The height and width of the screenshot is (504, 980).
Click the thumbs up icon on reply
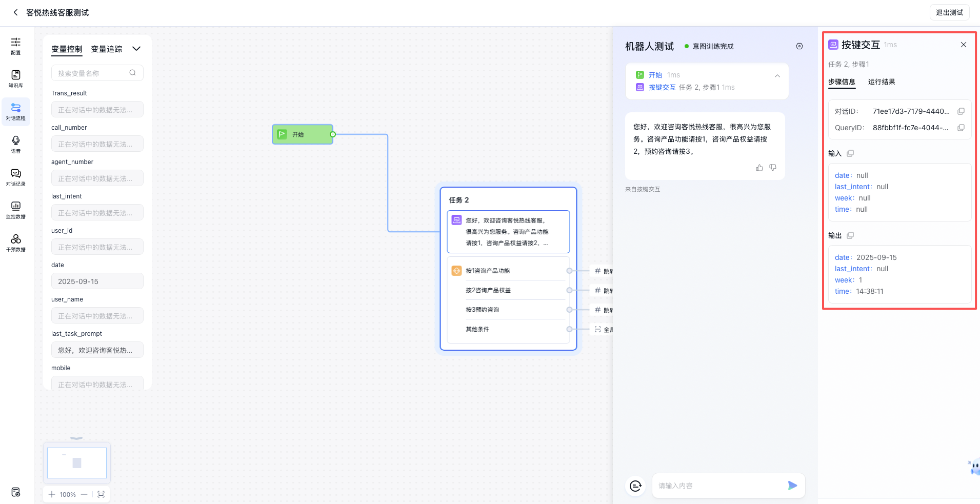[759, 168]
